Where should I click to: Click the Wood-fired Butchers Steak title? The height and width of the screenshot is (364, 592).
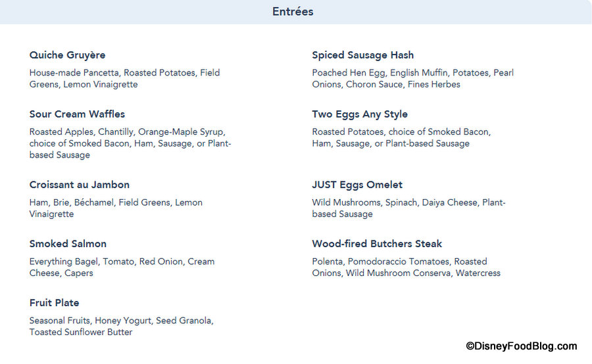pyautogui.click(x=377, y=244)
